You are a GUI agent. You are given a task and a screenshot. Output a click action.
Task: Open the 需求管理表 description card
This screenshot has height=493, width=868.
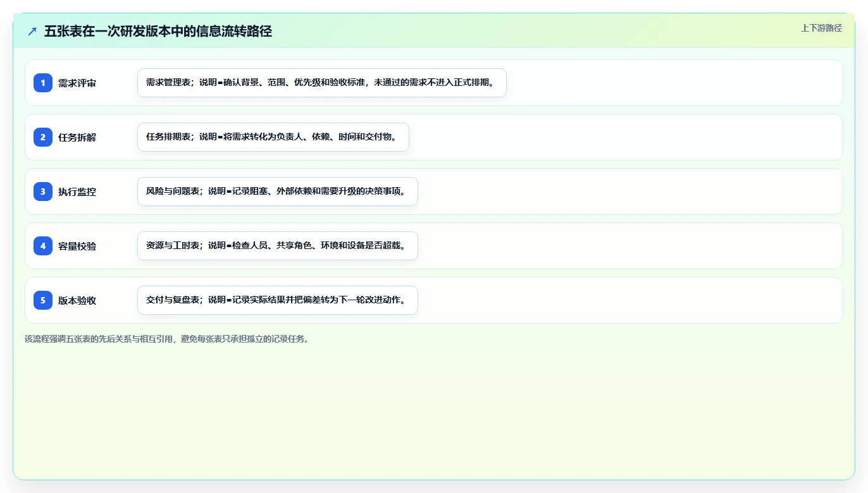point(322,83)
